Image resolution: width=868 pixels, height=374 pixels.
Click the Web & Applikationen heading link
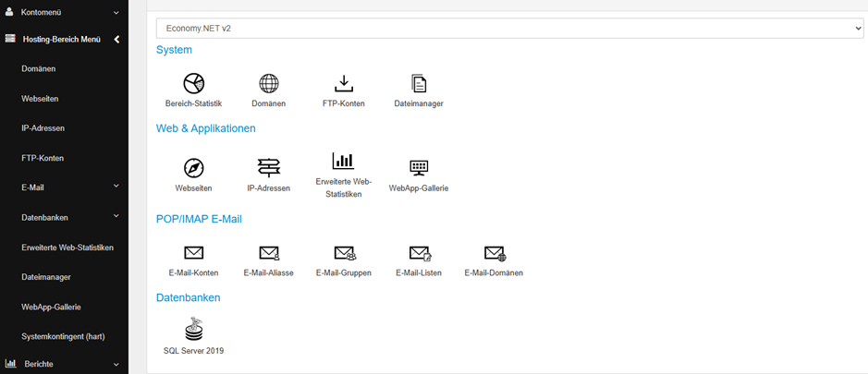point(205,128)
